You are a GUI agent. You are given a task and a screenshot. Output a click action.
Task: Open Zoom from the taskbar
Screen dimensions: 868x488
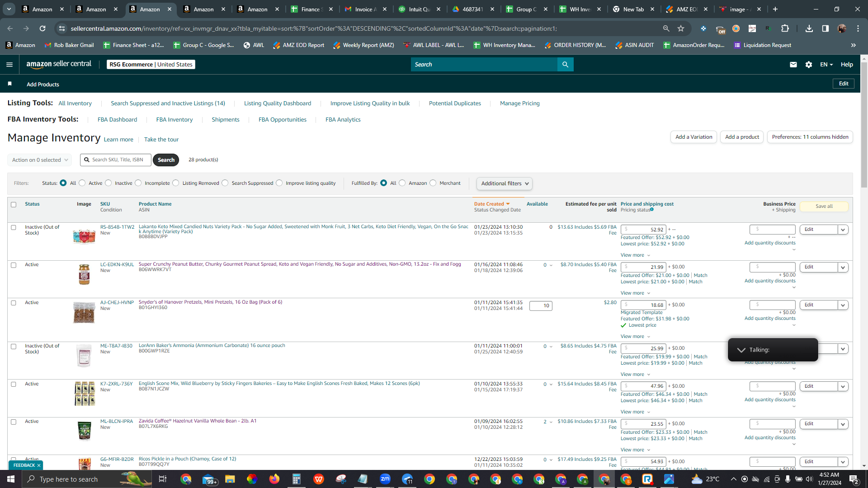click(385, 479)
